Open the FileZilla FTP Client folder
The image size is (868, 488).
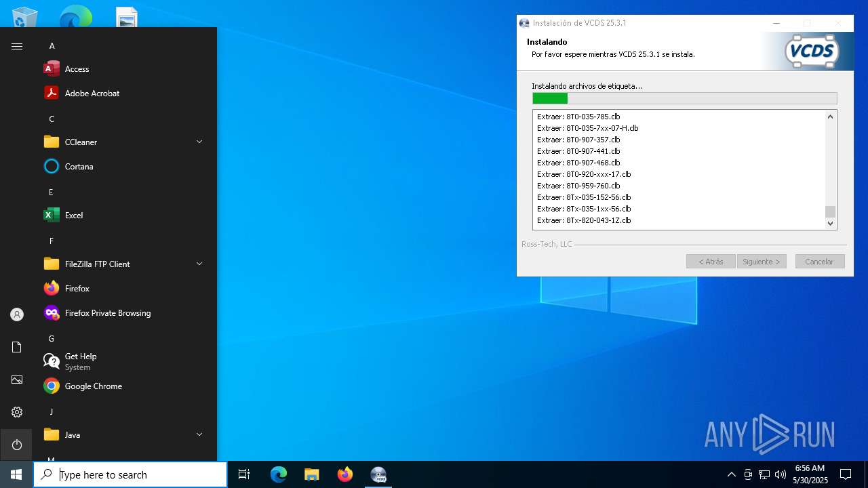[x=125, y=264]
